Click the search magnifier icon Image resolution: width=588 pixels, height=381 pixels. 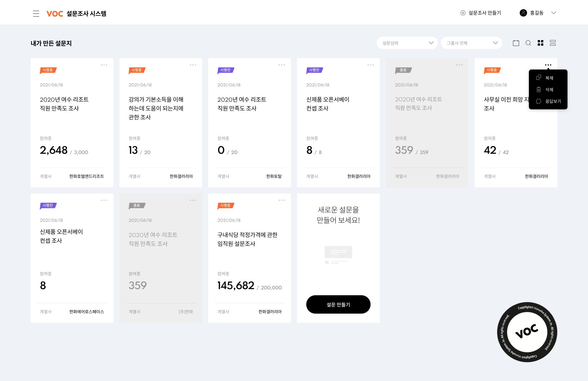tap(528, 43)
